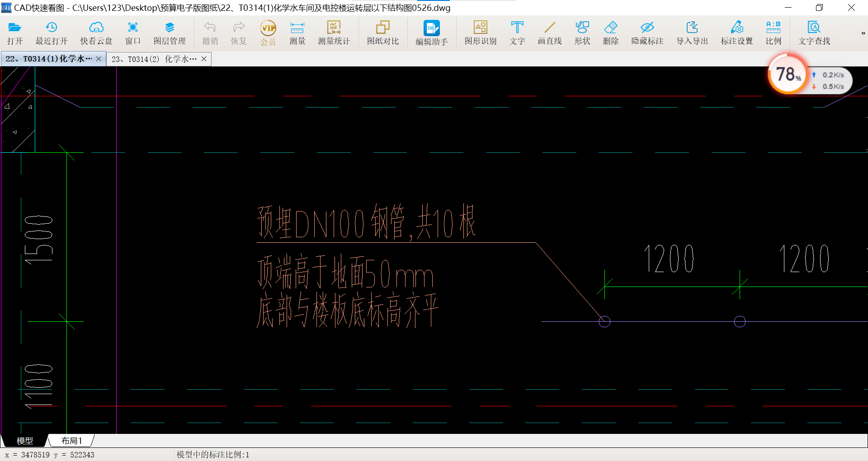The width and height of the screenshot is (868, 461).
Task: Select the 画直线 draw line tool
Action: click(550, 33)
